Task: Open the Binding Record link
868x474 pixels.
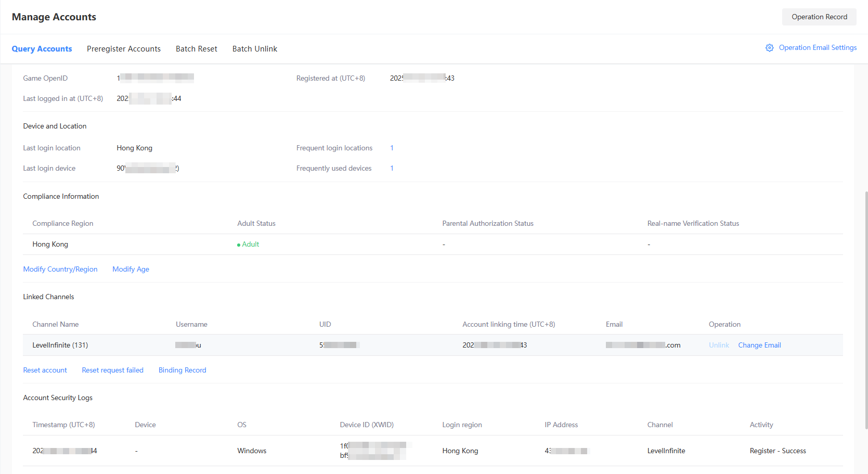Action: [x=182, y=370]
